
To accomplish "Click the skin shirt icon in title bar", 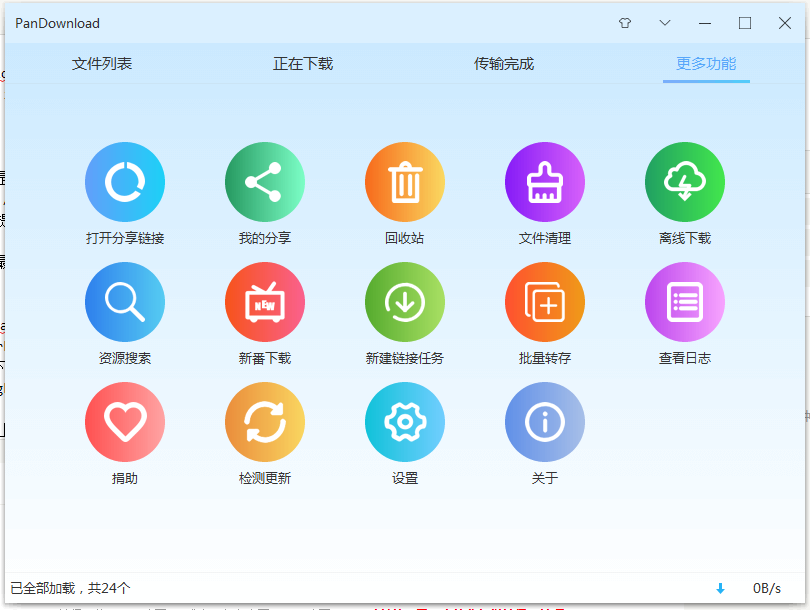I will pyautogui.click(x=625, y=23).
